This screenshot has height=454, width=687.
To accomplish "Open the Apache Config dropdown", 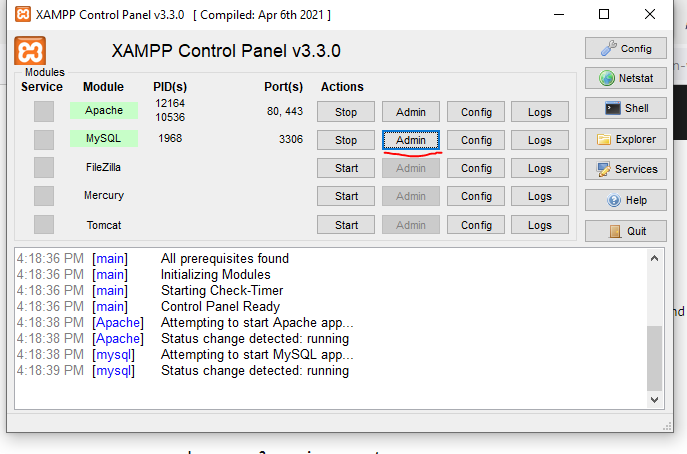I will [x=476, y=112].
